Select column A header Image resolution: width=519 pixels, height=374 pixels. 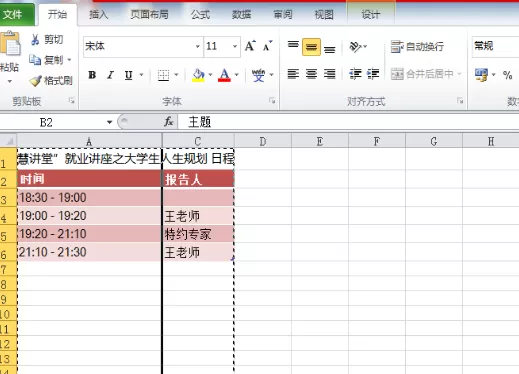(89, 141)
